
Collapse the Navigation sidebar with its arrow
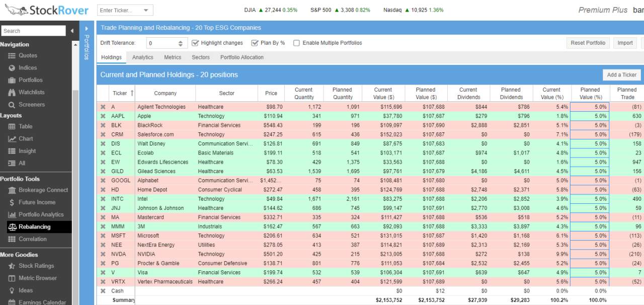[72, 31]
